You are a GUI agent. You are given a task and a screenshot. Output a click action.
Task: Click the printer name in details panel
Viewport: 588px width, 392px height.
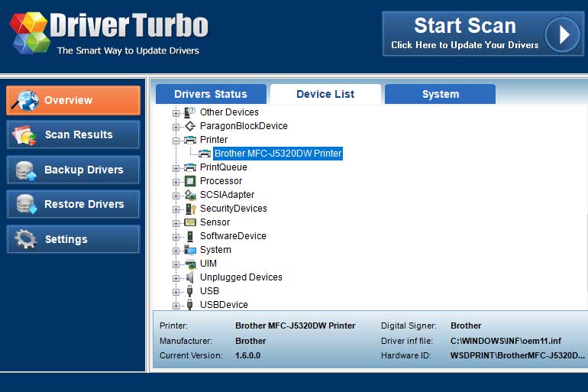coord(295,326)
